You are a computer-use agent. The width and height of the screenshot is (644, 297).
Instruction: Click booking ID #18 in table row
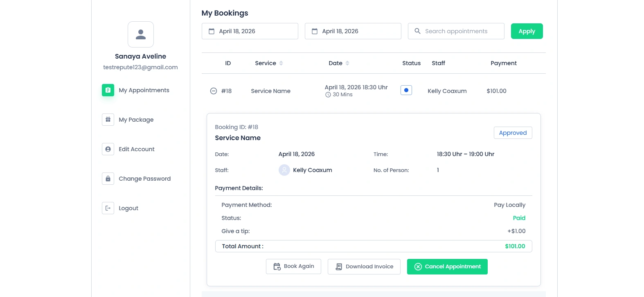(227, 91)
